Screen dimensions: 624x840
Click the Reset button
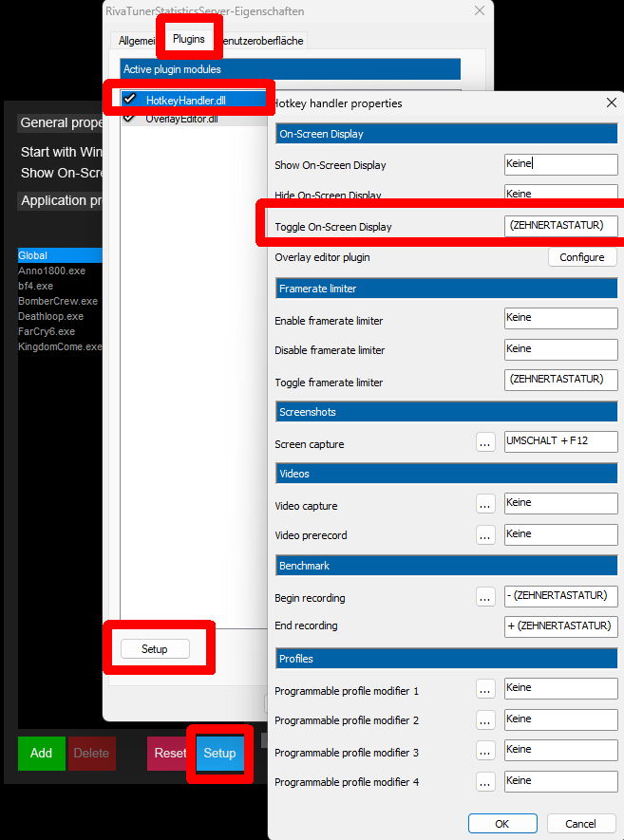pos(170,753)
